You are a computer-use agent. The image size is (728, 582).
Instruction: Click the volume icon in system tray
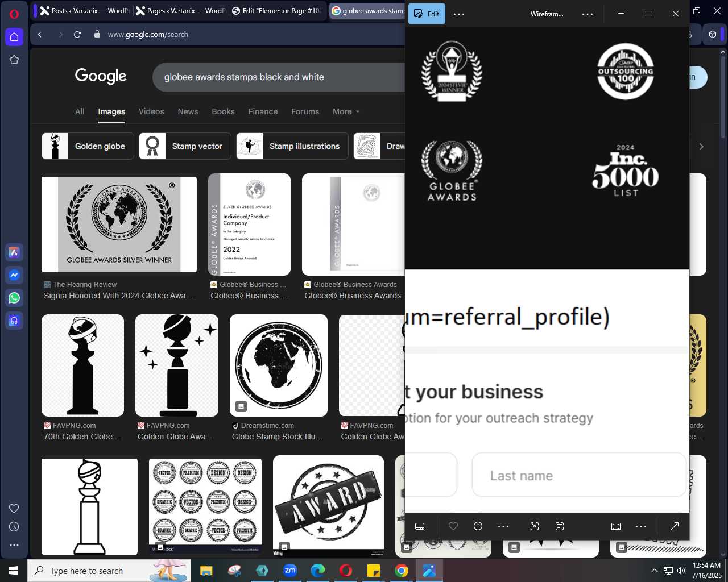coord(681,571)
